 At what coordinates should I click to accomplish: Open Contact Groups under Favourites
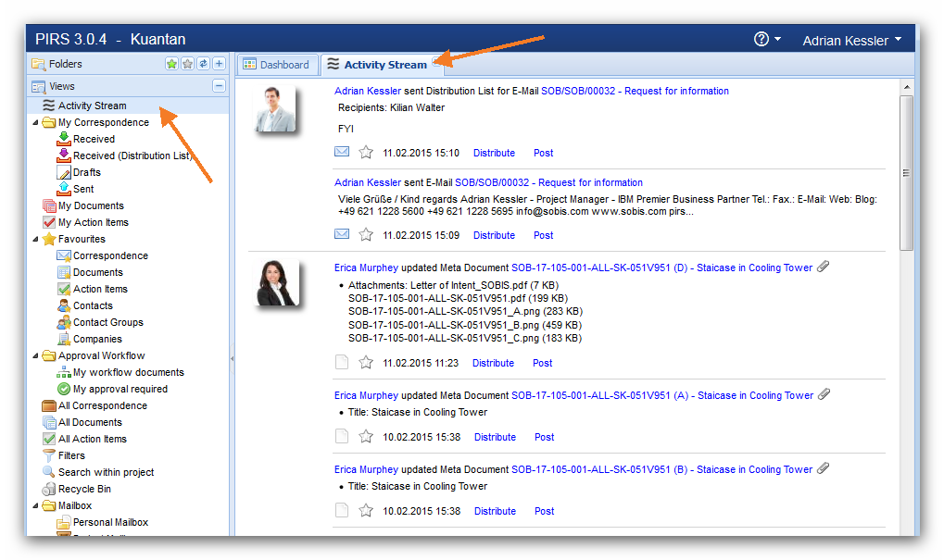107,322
